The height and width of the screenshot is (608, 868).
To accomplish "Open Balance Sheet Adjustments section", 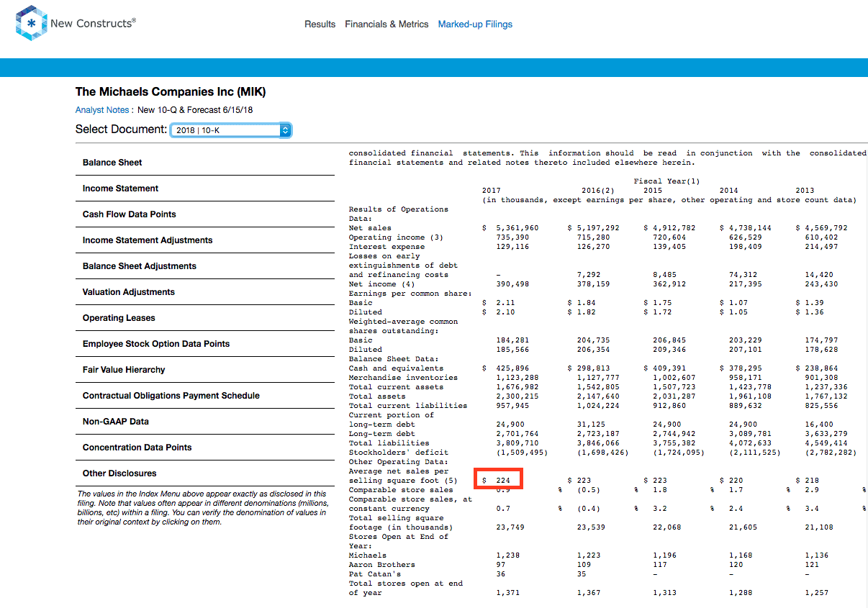I will coord(205,266).
